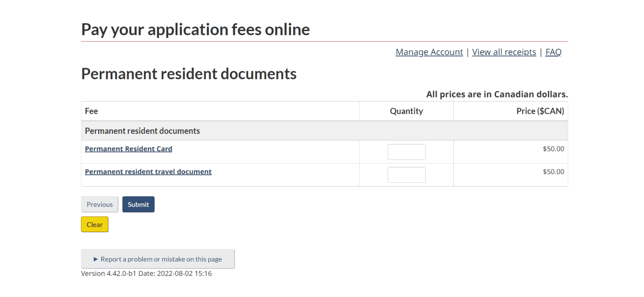Focus the Permanent Resident Card quantity field

406,152
